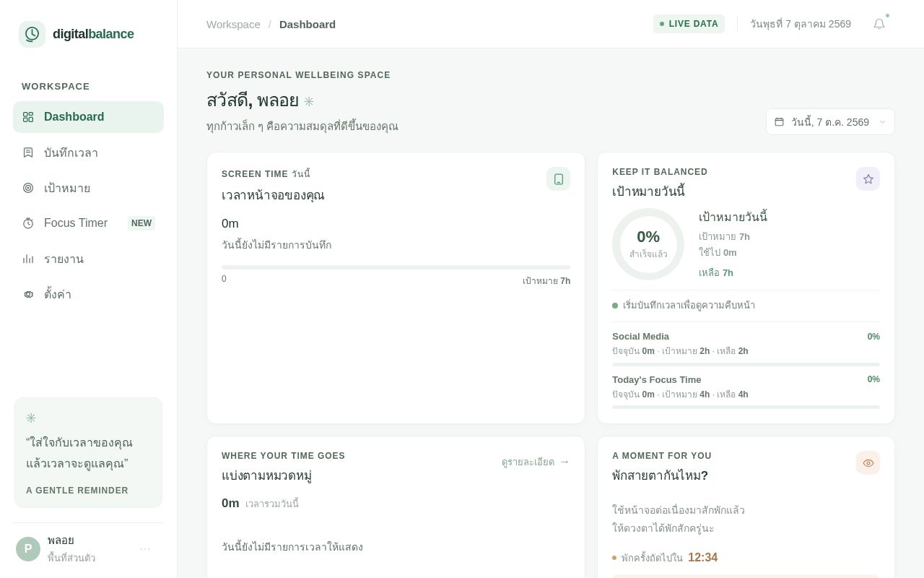Click the star icon on goals card
The image size is (924, 578).
(x=868, y=179)
